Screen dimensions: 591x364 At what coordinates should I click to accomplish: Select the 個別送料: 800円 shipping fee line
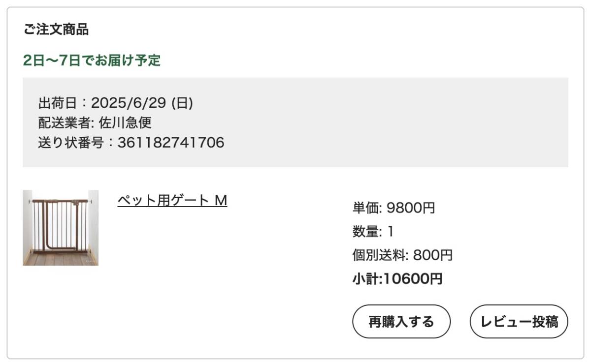(x=402, y=255)
